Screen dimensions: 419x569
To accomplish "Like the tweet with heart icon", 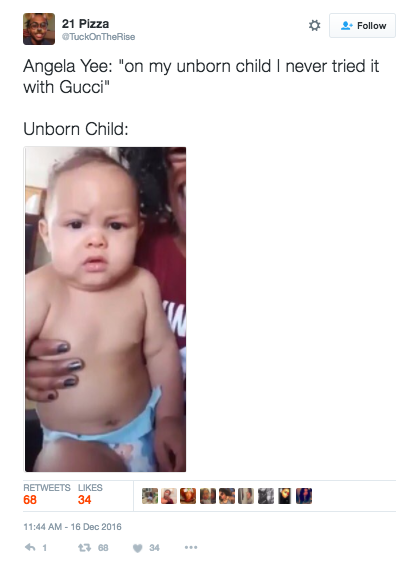I will (137, 548).
